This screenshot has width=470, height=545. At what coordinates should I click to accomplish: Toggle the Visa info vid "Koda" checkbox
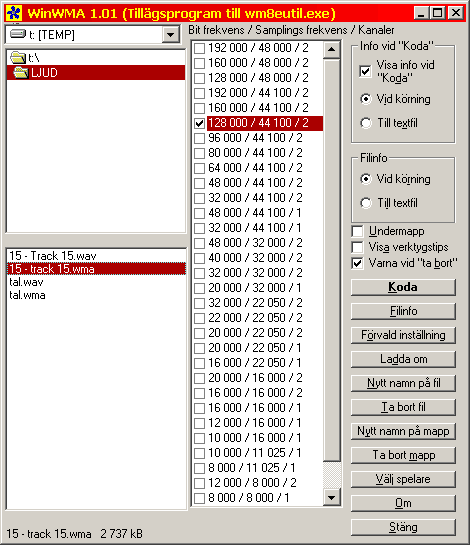point(365,72)
